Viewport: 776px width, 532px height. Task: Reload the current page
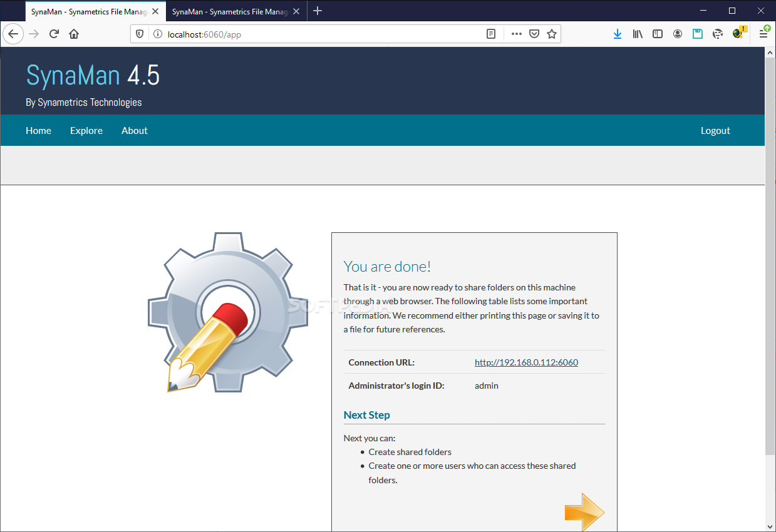point(54,34)
